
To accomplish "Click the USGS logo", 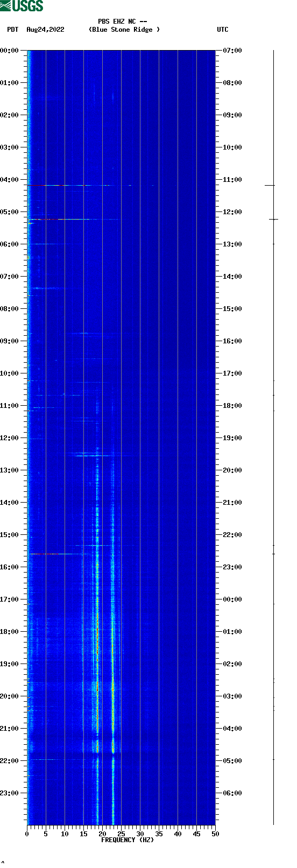I will click(22, 6).
